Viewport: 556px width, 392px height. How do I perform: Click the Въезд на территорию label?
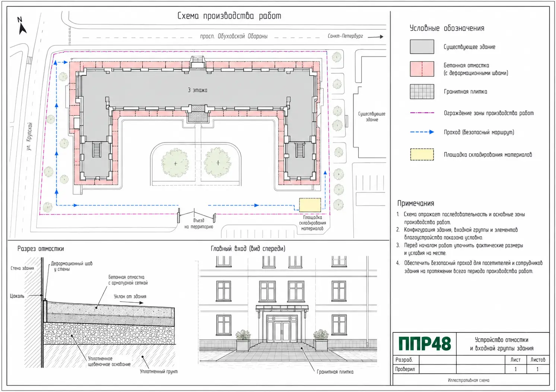(198, 223)
